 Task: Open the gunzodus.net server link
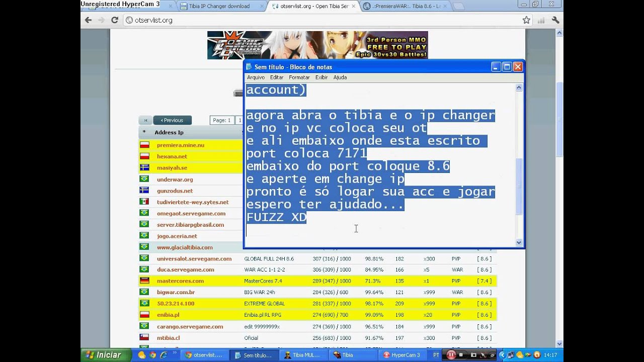pyautogui.click(x=175, y=191)
